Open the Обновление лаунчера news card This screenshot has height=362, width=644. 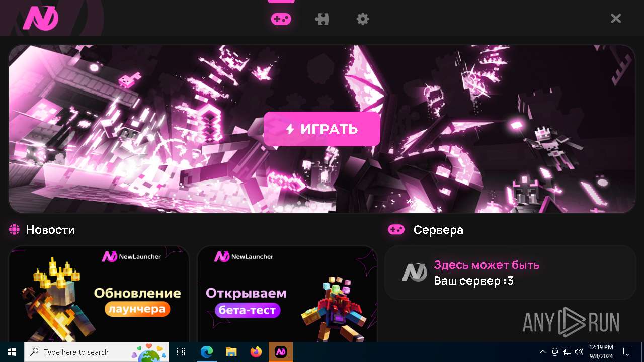(99, 294)
